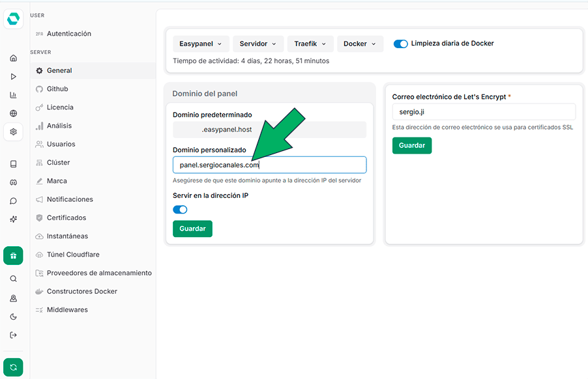
Task: Click the Dominio personalizado input field
Action: point(269,165)
